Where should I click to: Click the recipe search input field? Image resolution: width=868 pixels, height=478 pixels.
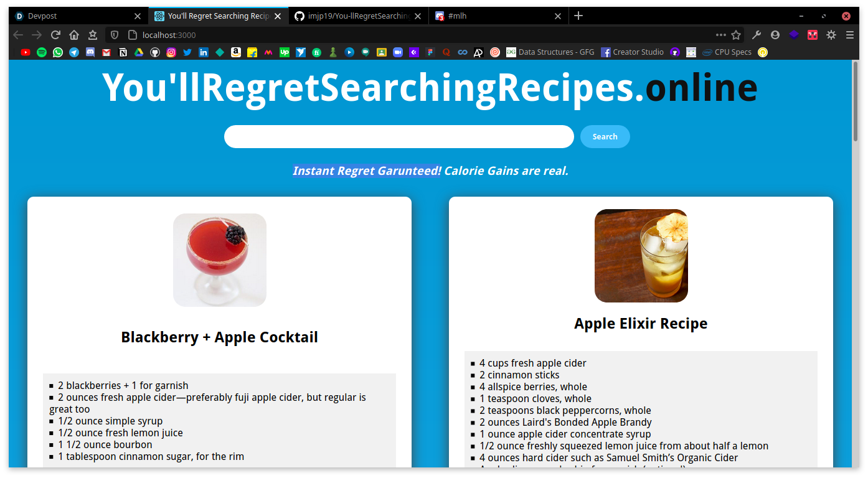pos(399,137)
